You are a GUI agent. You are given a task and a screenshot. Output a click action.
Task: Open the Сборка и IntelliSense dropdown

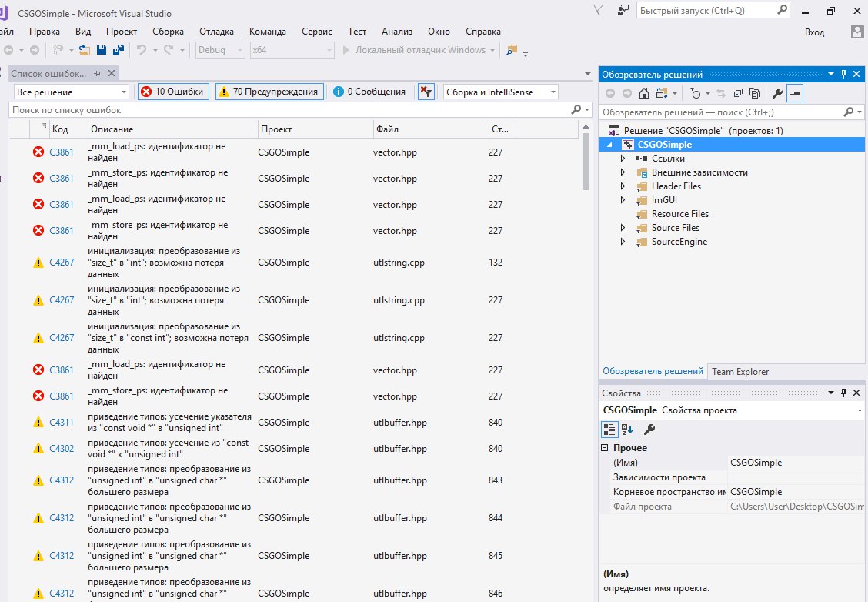500,92
